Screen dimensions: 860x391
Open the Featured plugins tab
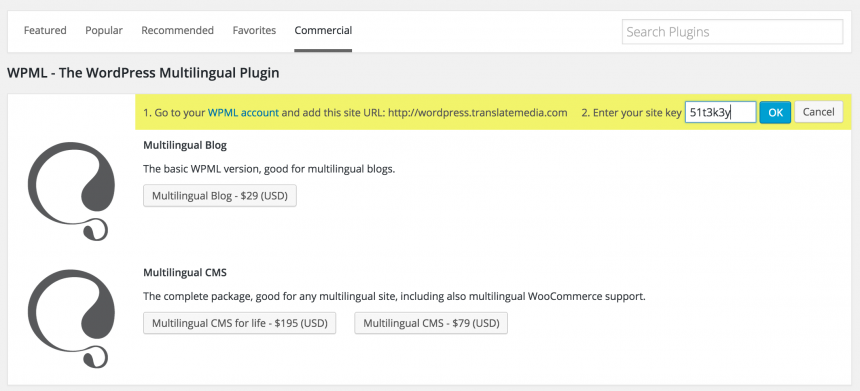45,31
